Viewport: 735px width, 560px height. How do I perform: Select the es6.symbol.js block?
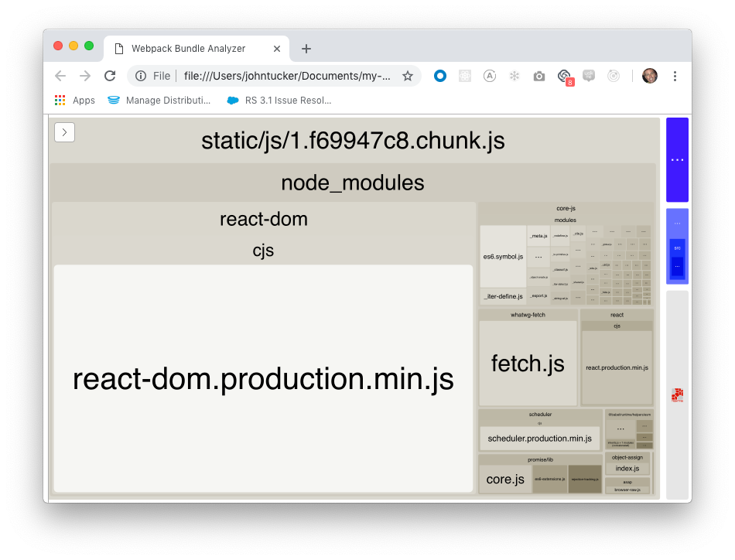pyautogui.click(x=503, y=256)
